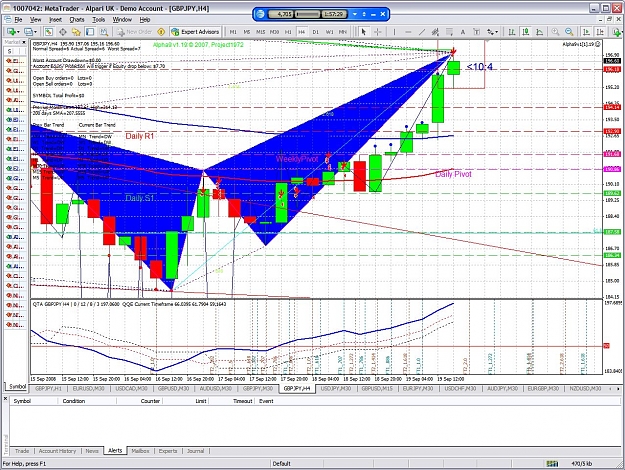Select the H1 timeframe button
This screenshot has width=625, height=470.
point(288,32)
